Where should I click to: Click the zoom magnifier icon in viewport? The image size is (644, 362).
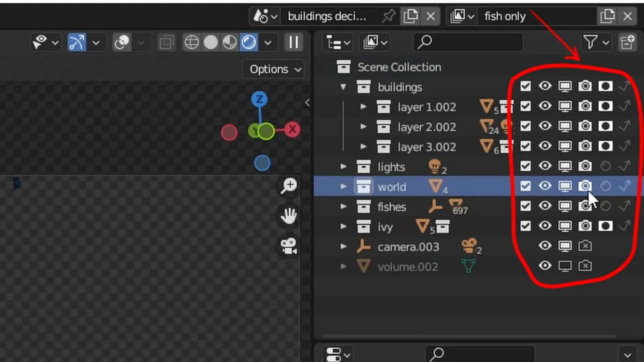click(x=289, y=186)
